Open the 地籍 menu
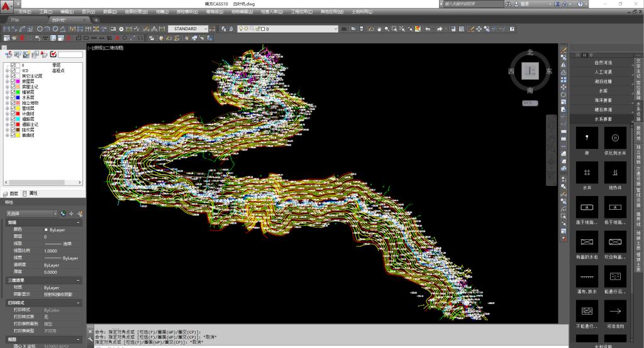The width and height of the screenshot is (644, 348). point(162,12)
